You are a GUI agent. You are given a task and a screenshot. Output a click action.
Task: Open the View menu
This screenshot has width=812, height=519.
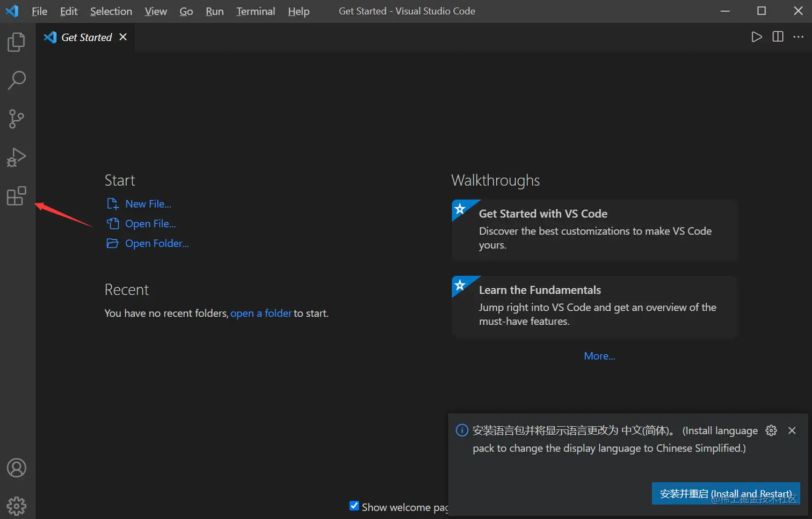point(156,11)
